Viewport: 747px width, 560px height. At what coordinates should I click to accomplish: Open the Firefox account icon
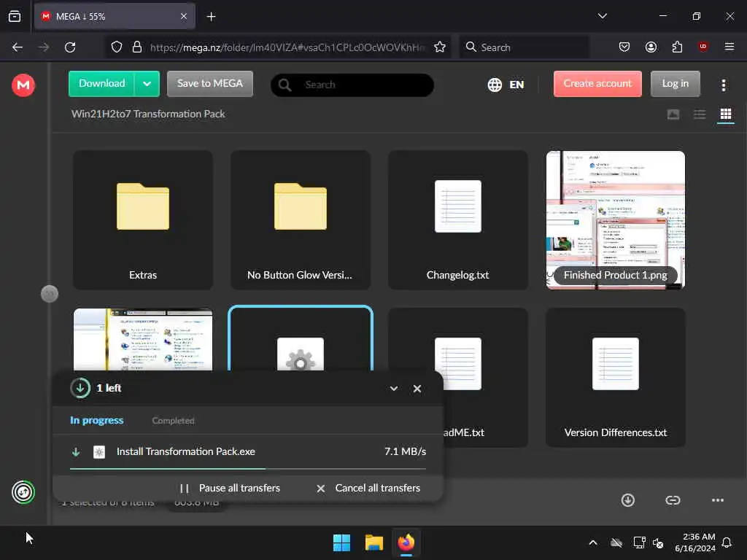(x=651, y=47)
